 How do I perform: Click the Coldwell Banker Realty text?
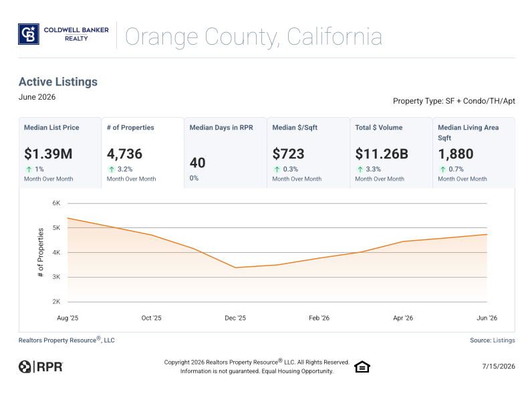76,34
